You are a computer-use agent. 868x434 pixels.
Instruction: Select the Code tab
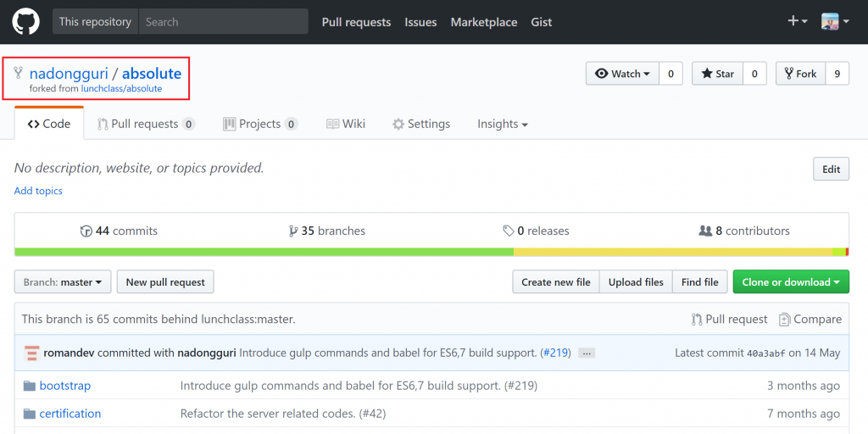(48, 124)
